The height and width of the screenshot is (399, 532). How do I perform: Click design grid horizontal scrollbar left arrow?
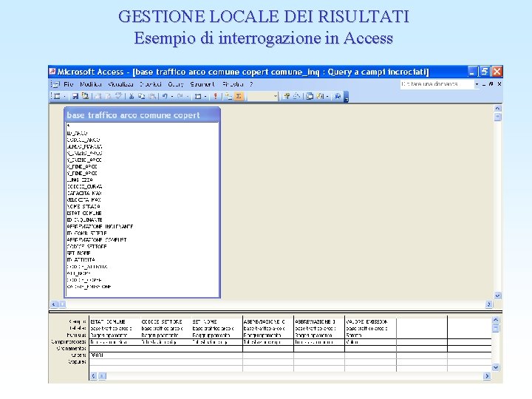point(94,376)
